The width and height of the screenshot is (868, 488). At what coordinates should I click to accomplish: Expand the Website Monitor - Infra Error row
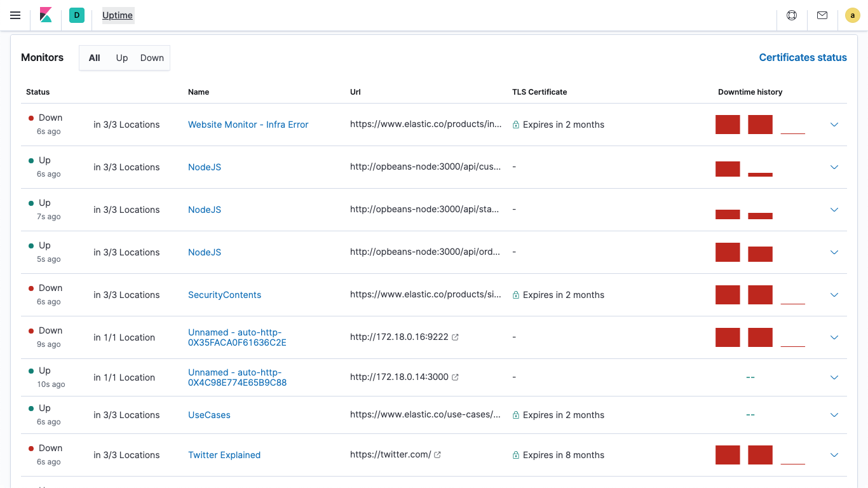834,125
